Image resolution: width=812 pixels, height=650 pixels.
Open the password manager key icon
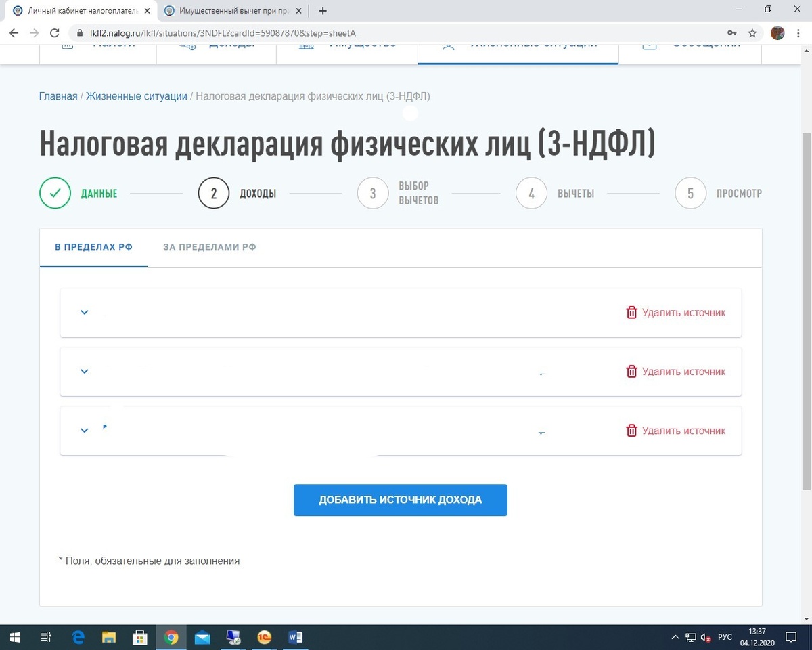click(732, 32)
